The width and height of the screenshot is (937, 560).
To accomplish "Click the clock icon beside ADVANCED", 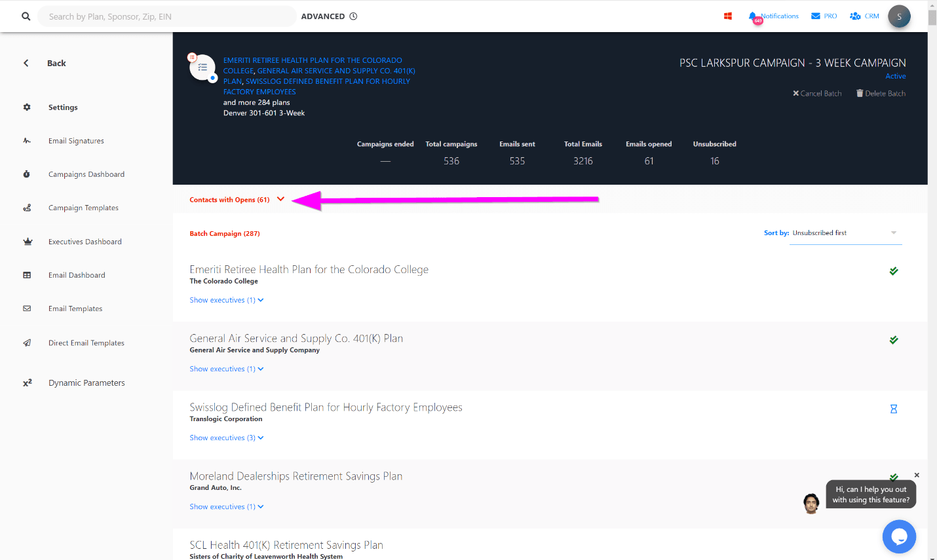I will click(353, 16).
